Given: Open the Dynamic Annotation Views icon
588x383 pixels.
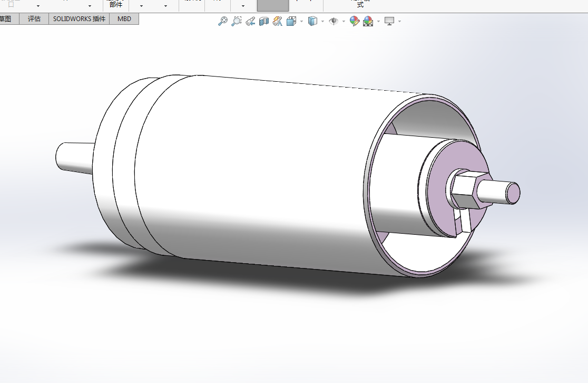Looking at the screenshot, I should tap(278, 21).
